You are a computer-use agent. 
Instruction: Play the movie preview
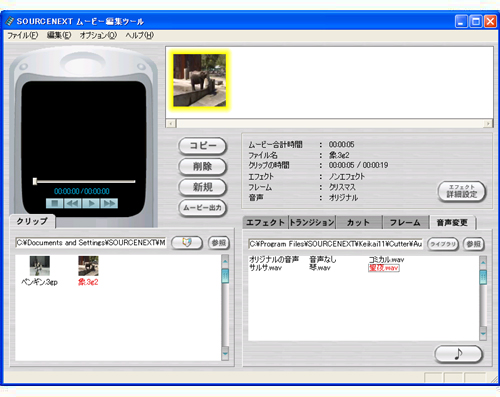tap(91, 203)
